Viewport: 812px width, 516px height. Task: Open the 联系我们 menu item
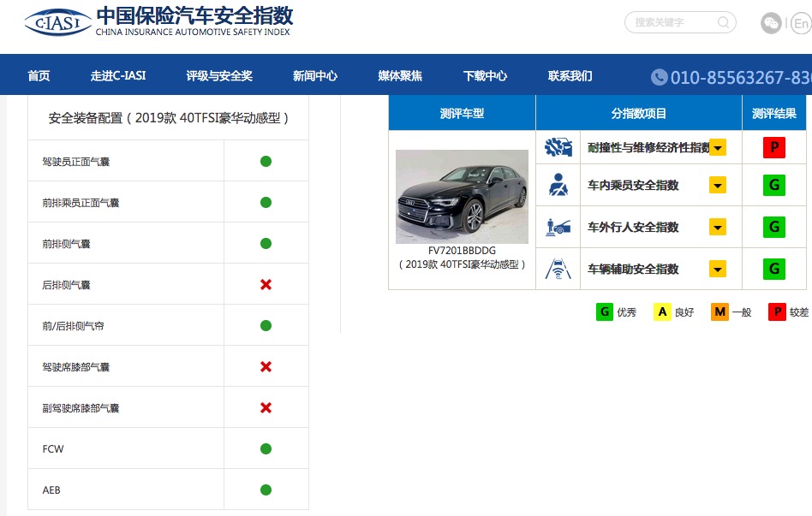pyautogui.click(x=570, y=76)
